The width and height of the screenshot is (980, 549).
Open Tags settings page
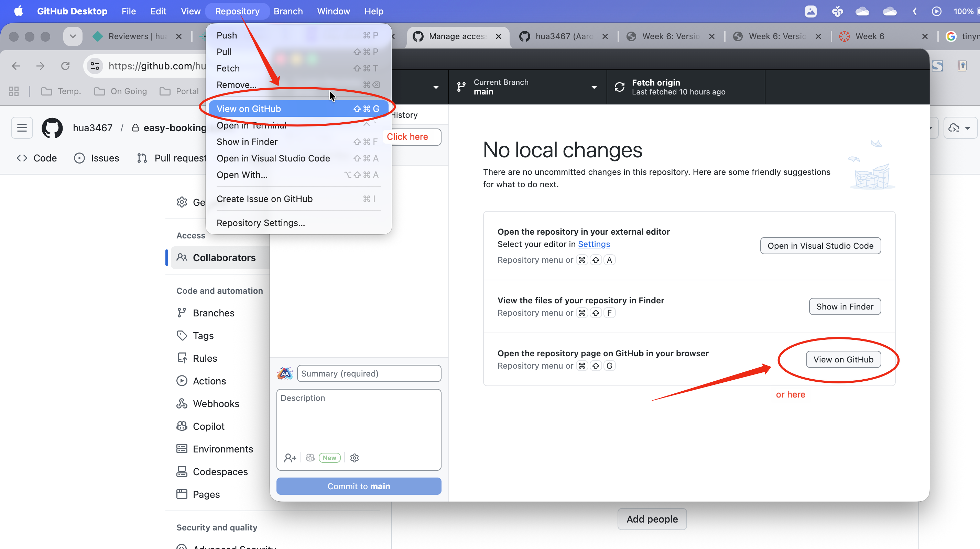point(195,335)
